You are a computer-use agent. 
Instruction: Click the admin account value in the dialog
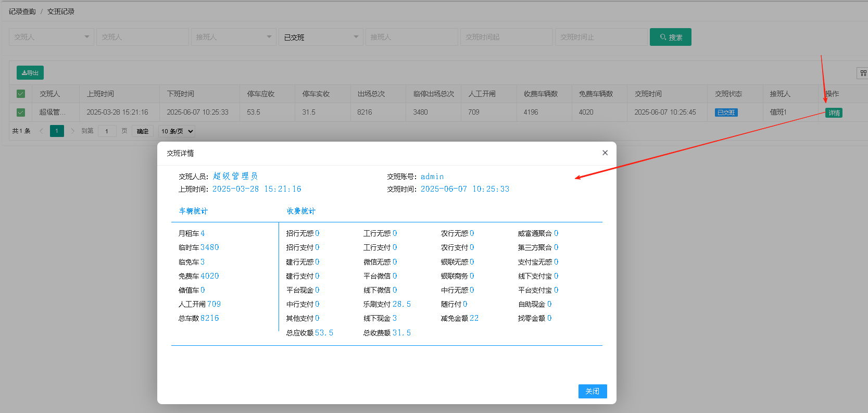(x=432, y=177)
